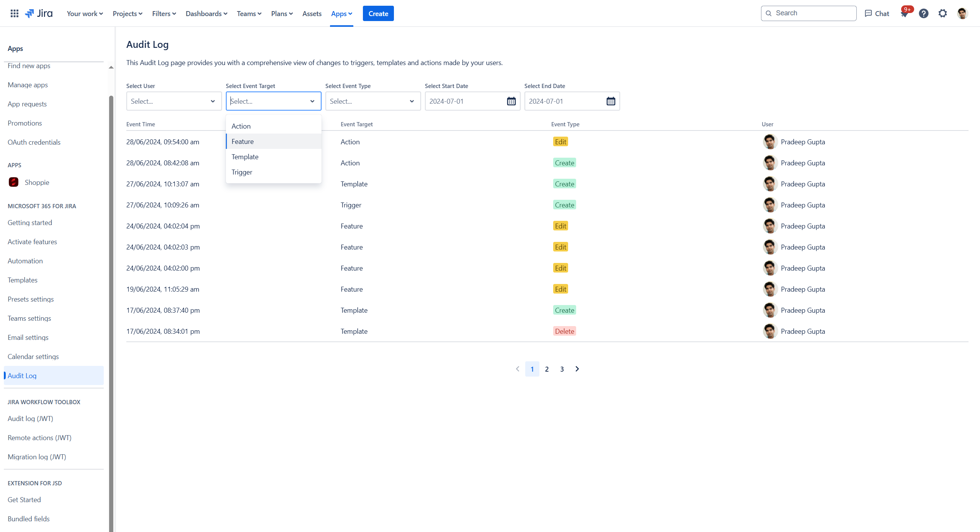980x532 pixels.
Task: Open the Projects menu dropdown
Action: click(127, 14)
